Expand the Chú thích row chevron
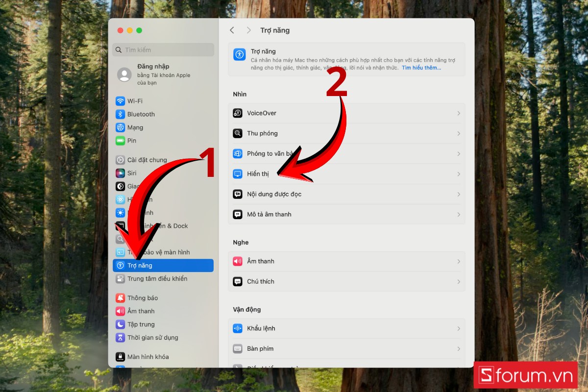This screenshot has width=588, height=392. point(459,282)
